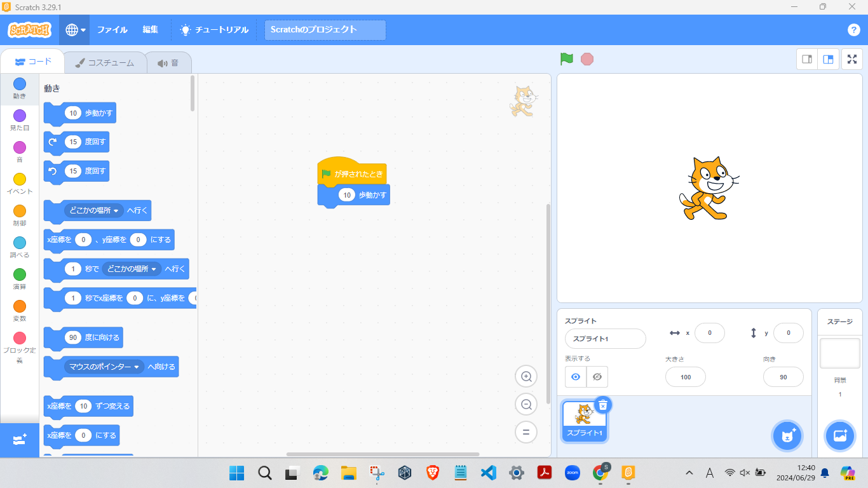Open Windows Start menu
Screen dimensions: 868x488
pyautogui.click(x=236, y=473)
